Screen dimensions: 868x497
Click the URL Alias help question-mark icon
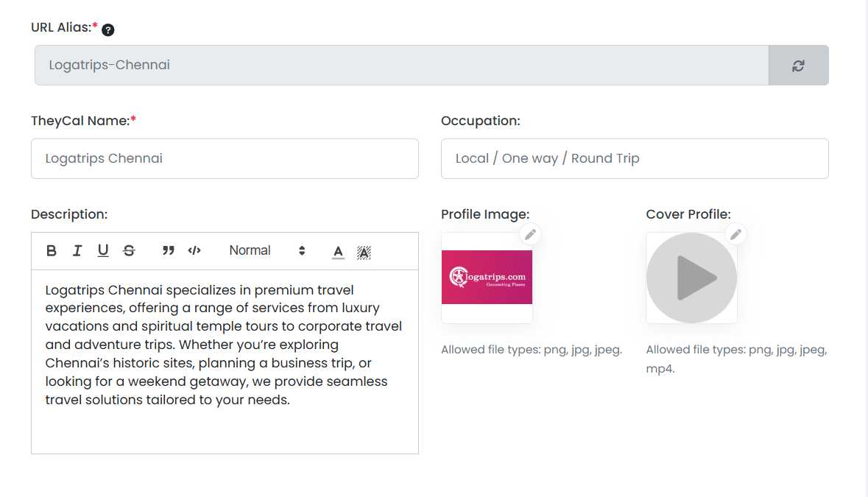pos(108,30)
